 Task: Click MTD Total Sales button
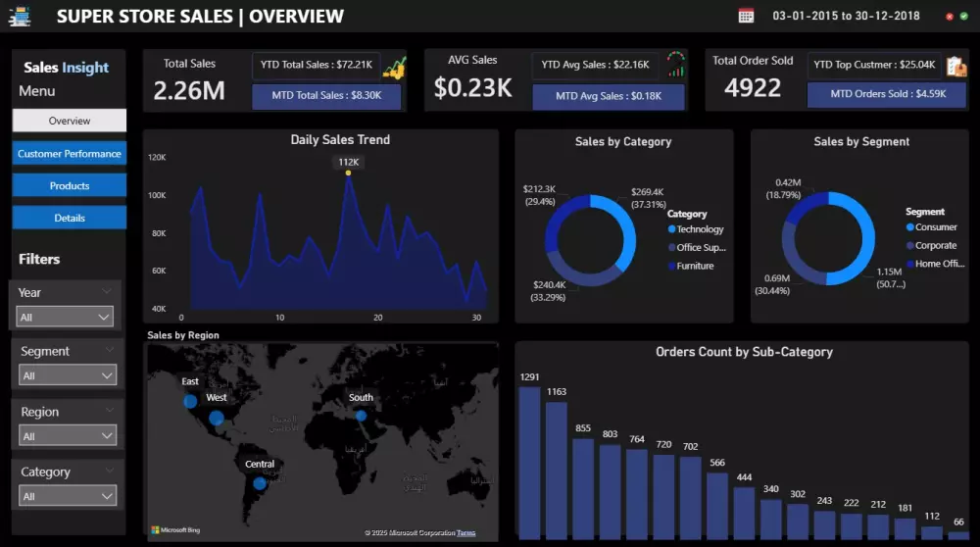tap(326, 96)
